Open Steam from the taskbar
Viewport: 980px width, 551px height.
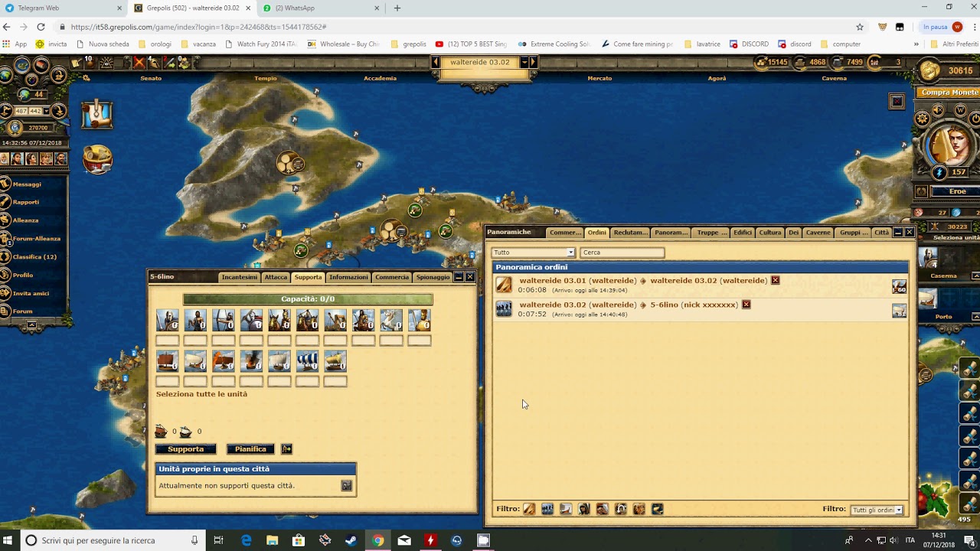click(x=351, y=540)
